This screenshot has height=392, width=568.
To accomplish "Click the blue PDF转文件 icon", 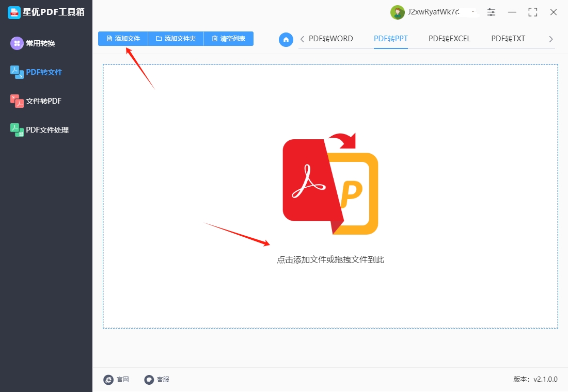I will pyautogui.click(x=17, y=72).
